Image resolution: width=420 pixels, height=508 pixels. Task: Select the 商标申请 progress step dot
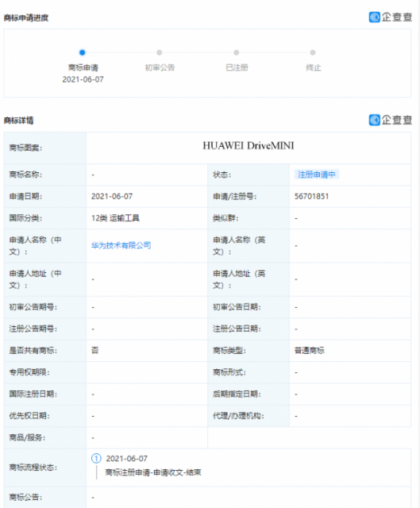[83, 52]
